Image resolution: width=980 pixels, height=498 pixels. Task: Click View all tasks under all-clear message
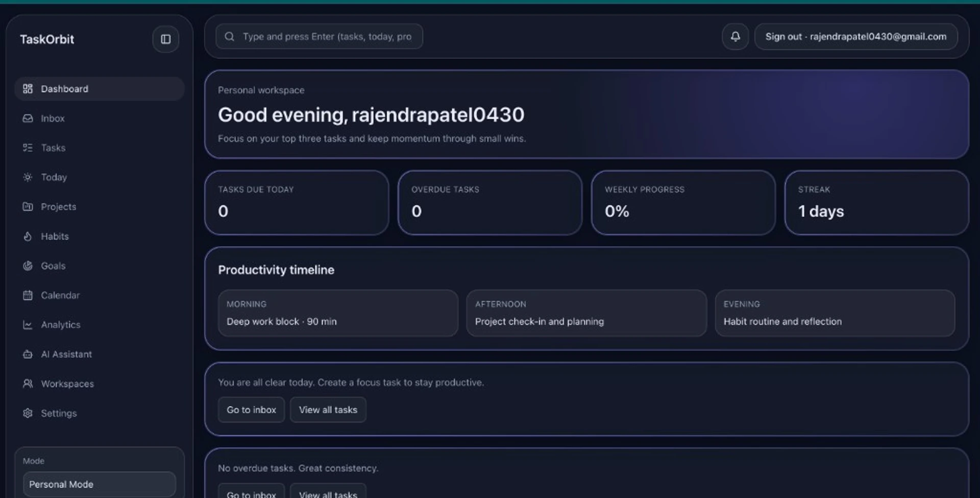click(328, 410)
